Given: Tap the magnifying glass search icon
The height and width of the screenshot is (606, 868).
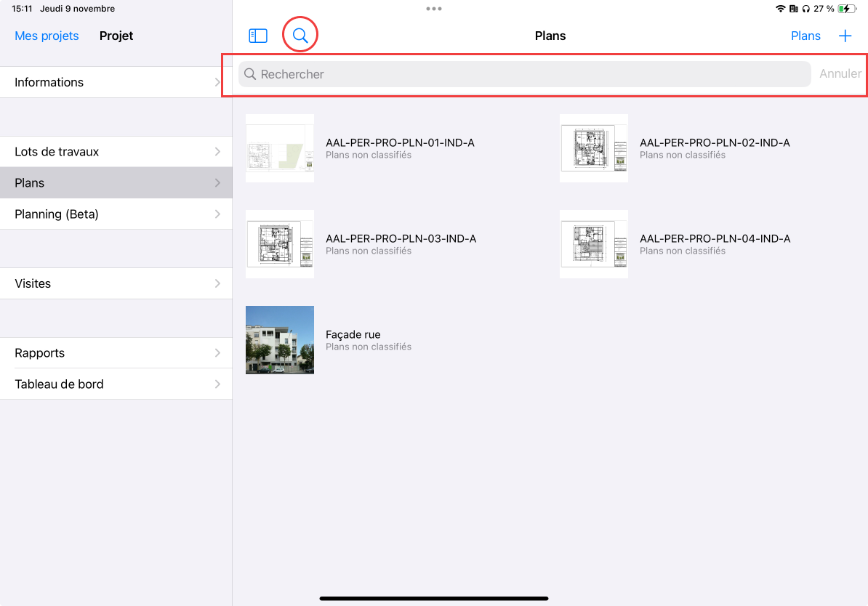Looking at the screenshot, I should (x=300, y=36).
